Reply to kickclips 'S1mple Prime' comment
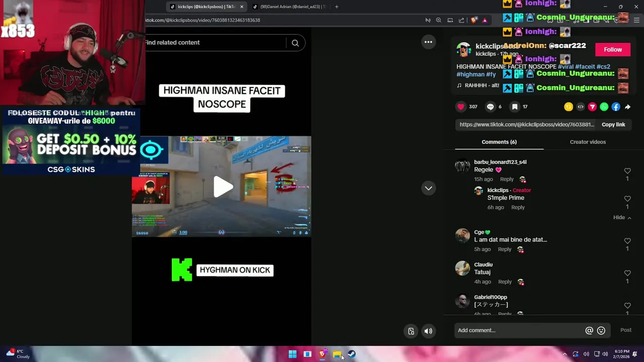The width and height of the screenshot is (644, 362). pyautogui.click(x=518, y=207)
